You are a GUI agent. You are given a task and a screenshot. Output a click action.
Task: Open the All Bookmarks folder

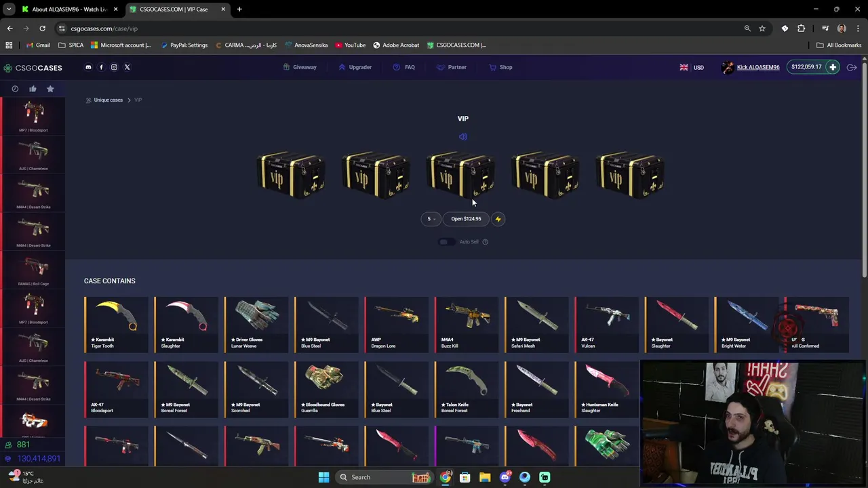pyautogui.click(x=839, y=45)
